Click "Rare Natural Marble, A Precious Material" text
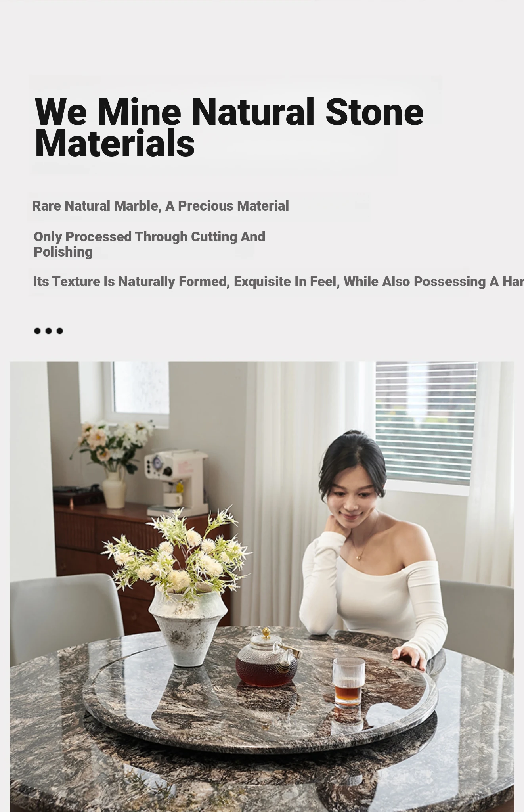 161,206
